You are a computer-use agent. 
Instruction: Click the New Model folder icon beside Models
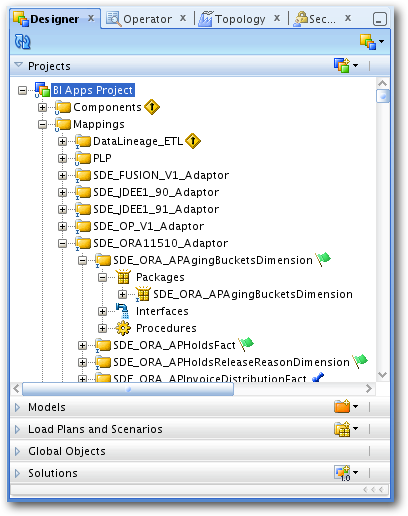(x=342, y=406)
